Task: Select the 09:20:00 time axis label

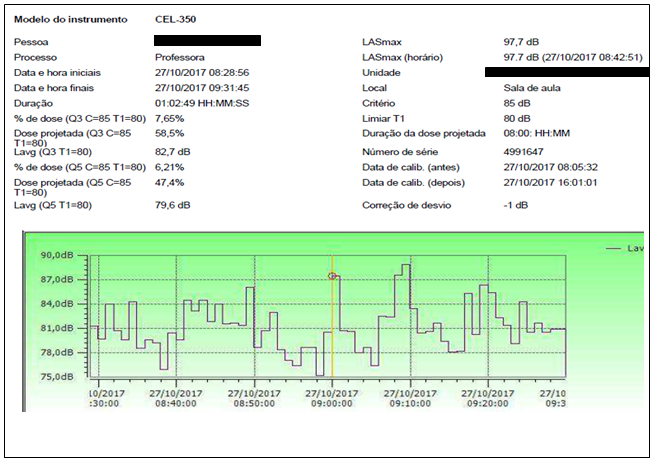Action: click(487, 398)
